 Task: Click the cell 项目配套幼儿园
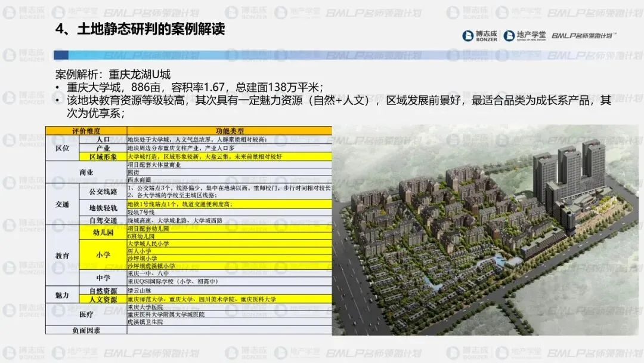(x=230, y=229)
